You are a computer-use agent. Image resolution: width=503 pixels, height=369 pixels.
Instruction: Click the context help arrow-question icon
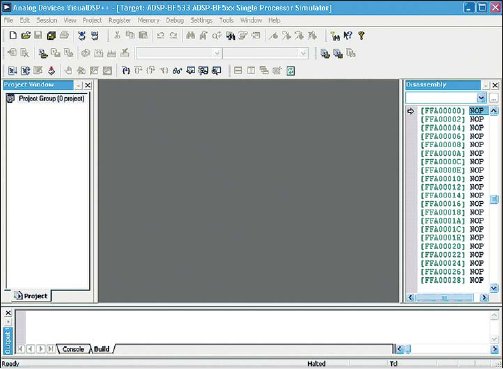tap(348, 35)
